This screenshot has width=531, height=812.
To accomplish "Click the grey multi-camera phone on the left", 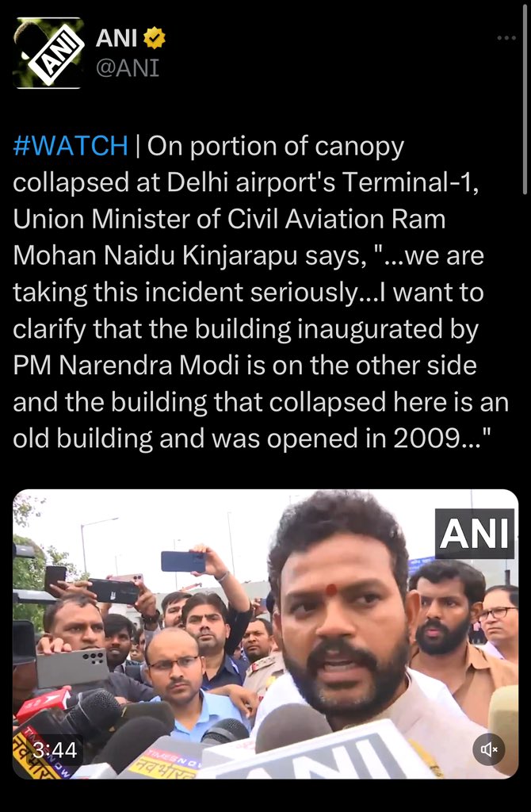I will pyautogui.click(x=72, y=668).
